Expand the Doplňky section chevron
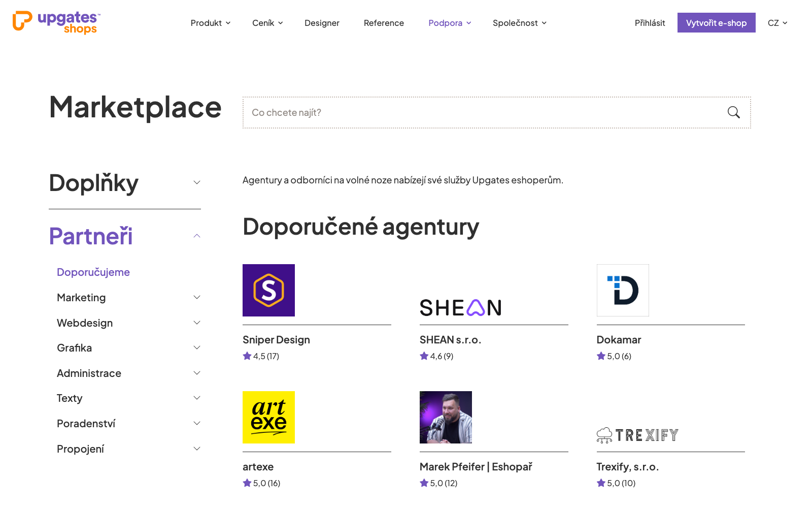This screenshot has height=508, width=812. point(197,182)
